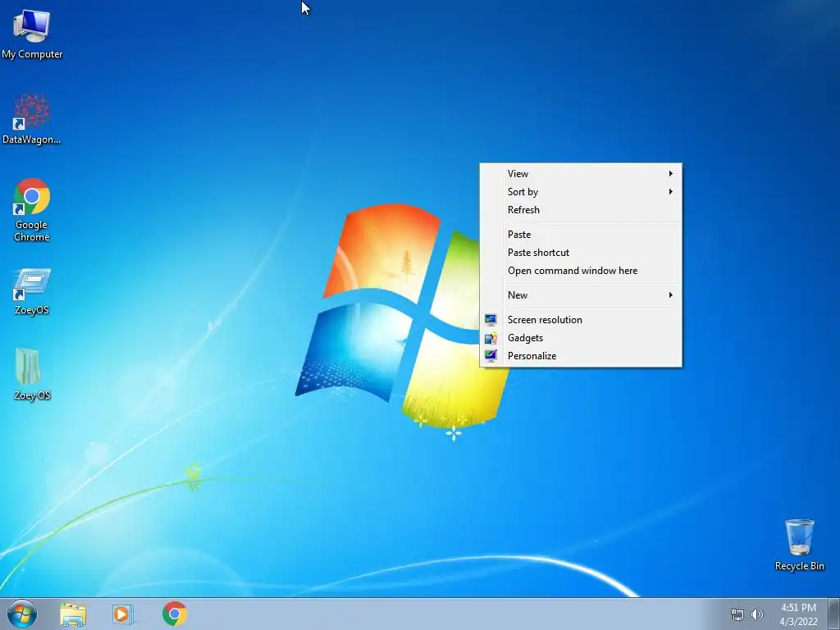Launch Windows Media Player from taskbar
Image resolution: width=840 pixels, height=630 pixels.
tap(122, 614)
